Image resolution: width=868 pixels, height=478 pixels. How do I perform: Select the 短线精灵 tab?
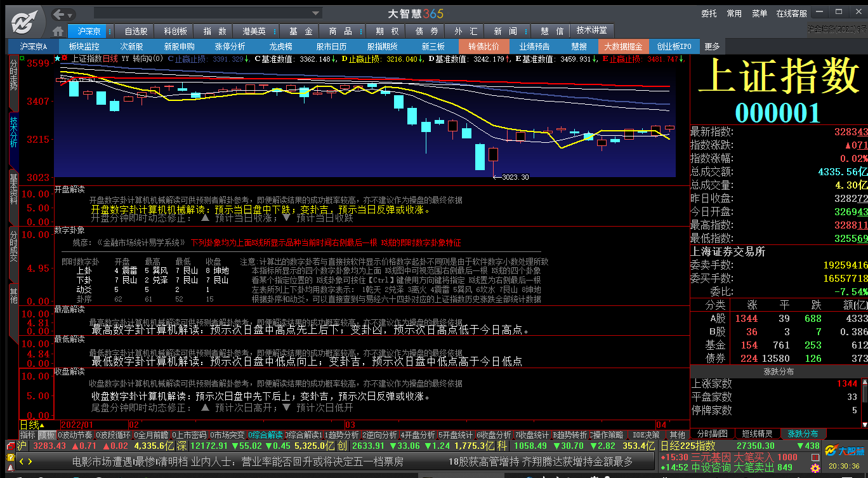point(758,434)
